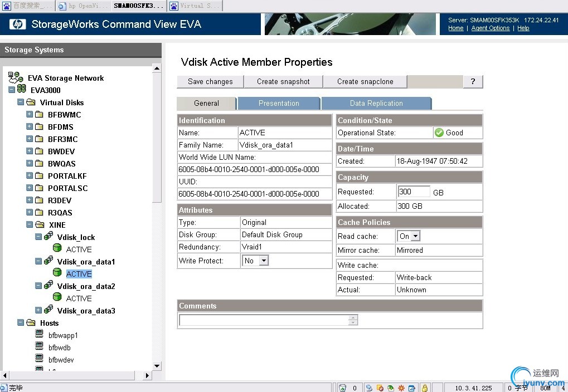This screenshot has height=392, width=568.
Task: Click the Vdisk_lock virtual disk icon
Action: [48, 236]
